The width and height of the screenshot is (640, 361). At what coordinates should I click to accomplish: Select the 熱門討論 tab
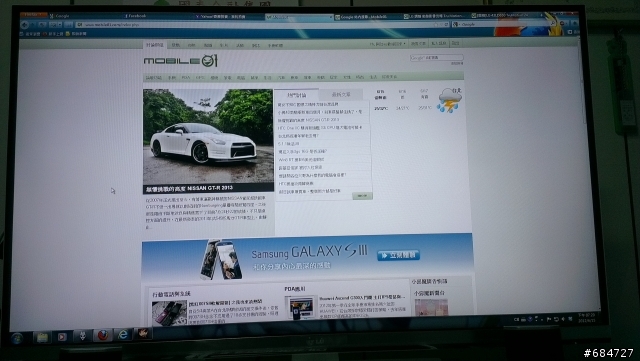(296, 95)
